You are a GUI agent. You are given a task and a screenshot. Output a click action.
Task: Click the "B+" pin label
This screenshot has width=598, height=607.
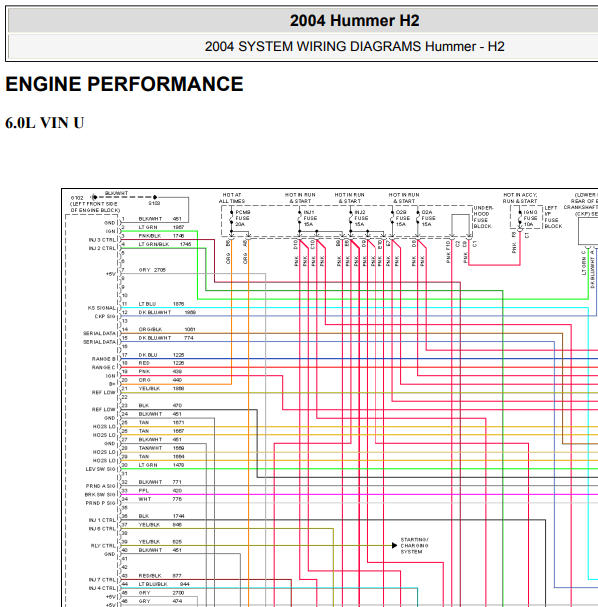pos(112,384)
